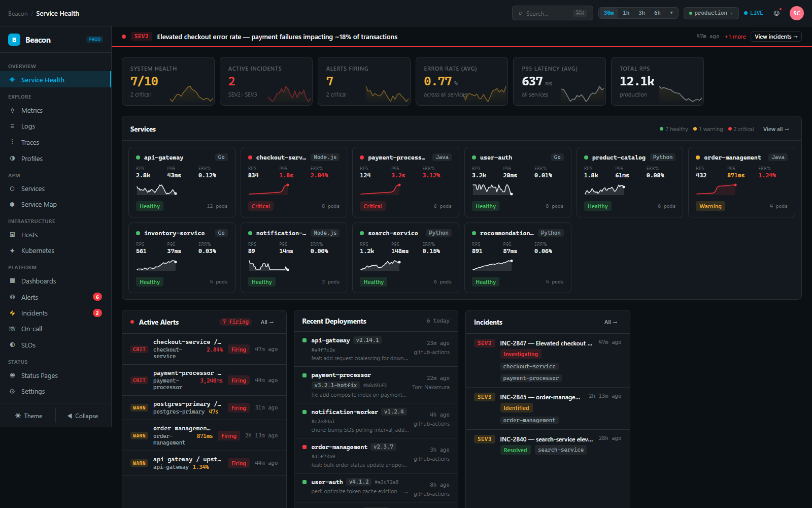Select the 6h time range
This screenshot has height=508, width=812.
658,13
